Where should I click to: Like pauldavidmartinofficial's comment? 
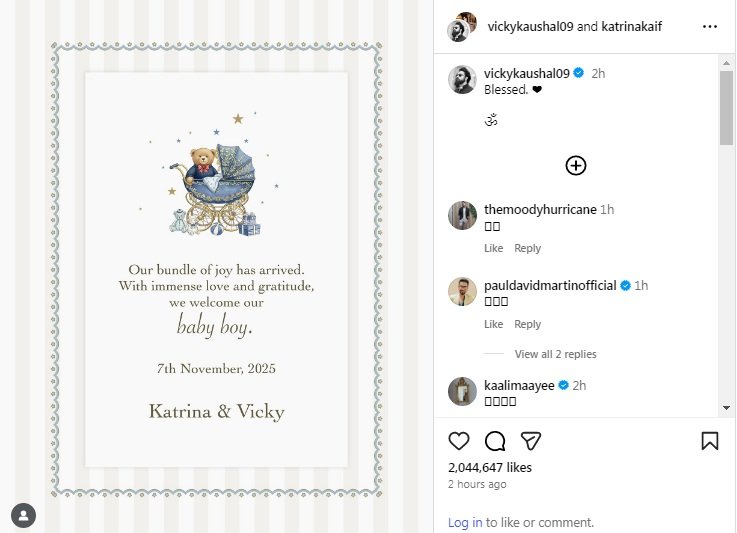(x=494, y=324)
